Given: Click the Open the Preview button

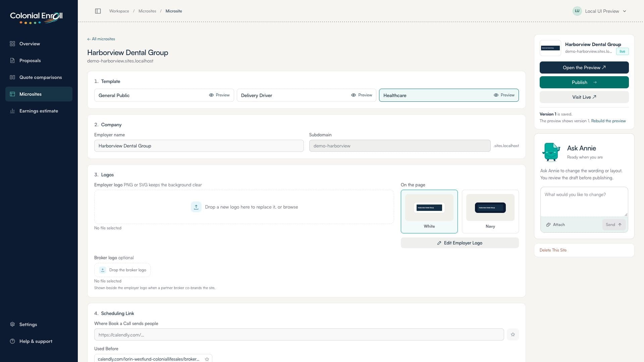Looking at the screenshot, I should [584, 67].
